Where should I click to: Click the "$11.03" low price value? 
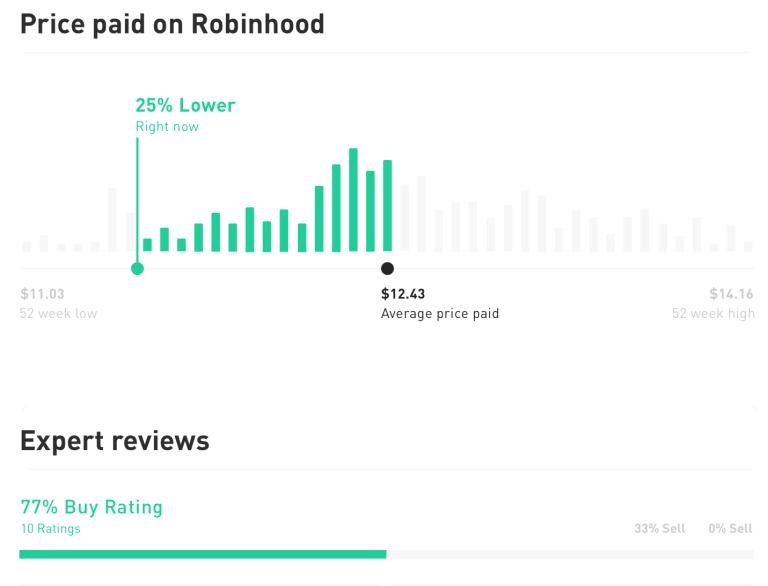click(x=42, y=294)
